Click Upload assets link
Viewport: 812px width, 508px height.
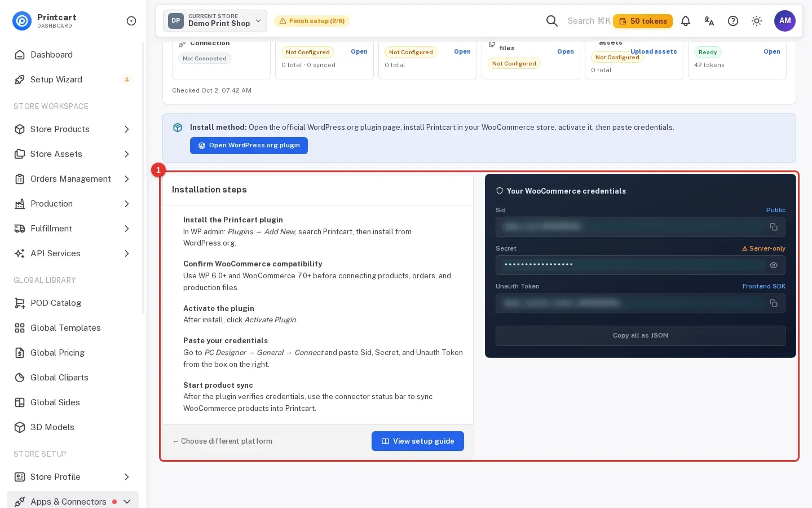[x=654, y=51]
